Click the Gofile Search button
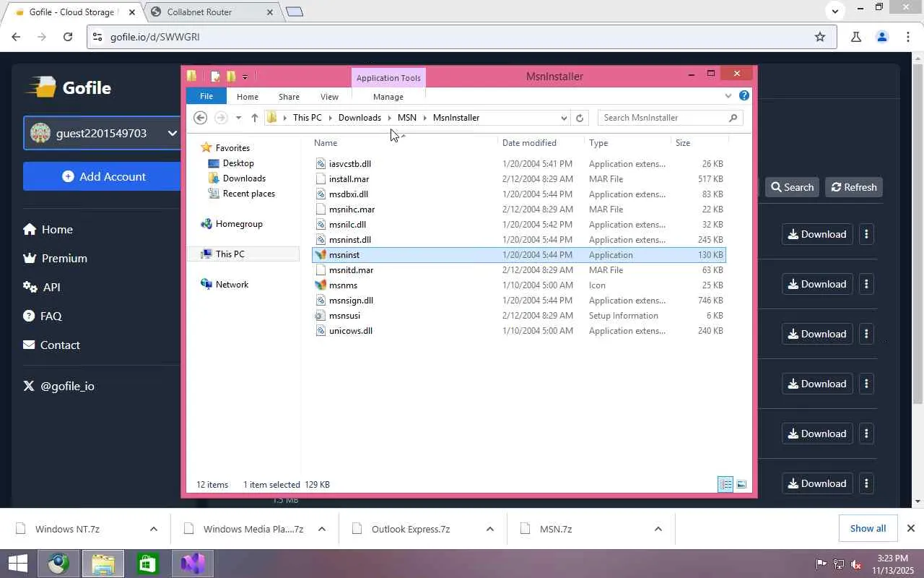The width and height of the screenshot is (924, 578). tap(792, 187)
